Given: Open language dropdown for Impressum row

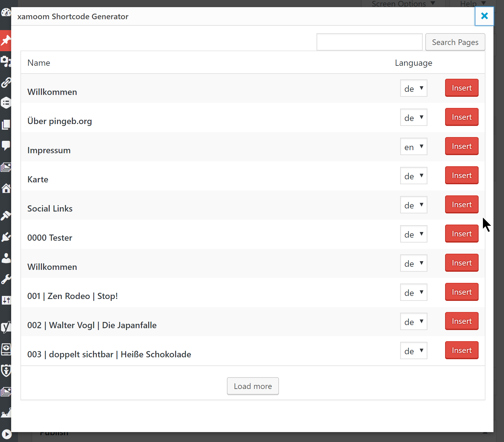Looking at the screenshot, I should pyautogui.click(x=413, y=146).
